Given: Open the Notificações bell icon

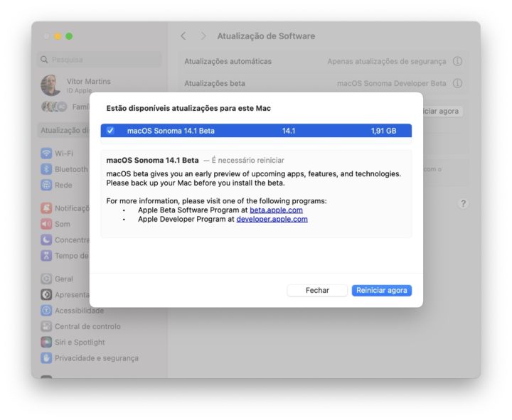Looking at the screenshot, I should click(x=46, y=208).
